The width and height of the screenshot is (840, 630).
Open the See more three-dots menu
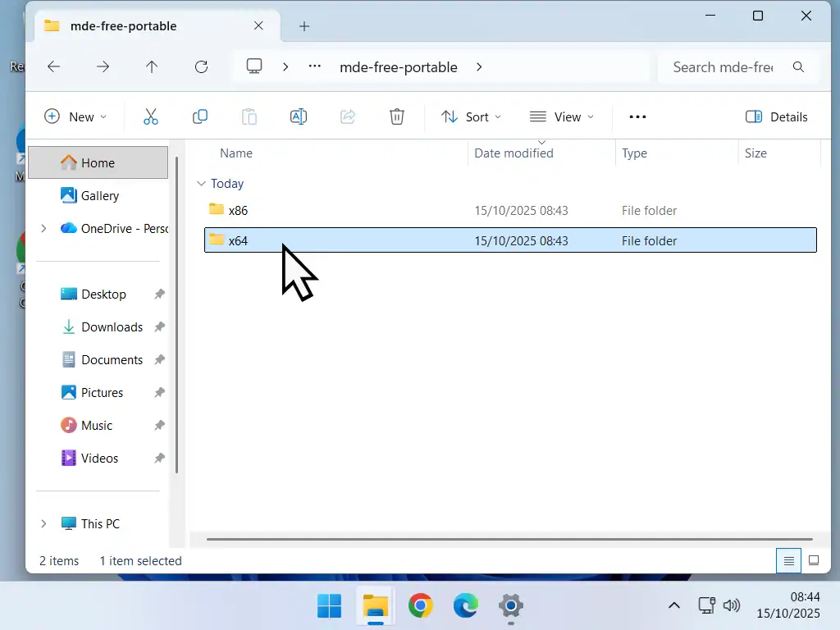pyautogui.click(x=637, y=116)
